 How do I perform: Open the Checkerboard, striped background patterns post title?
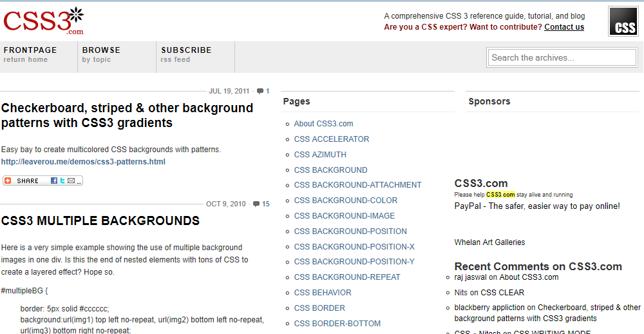pyautogui.click(x=128, y=115)
